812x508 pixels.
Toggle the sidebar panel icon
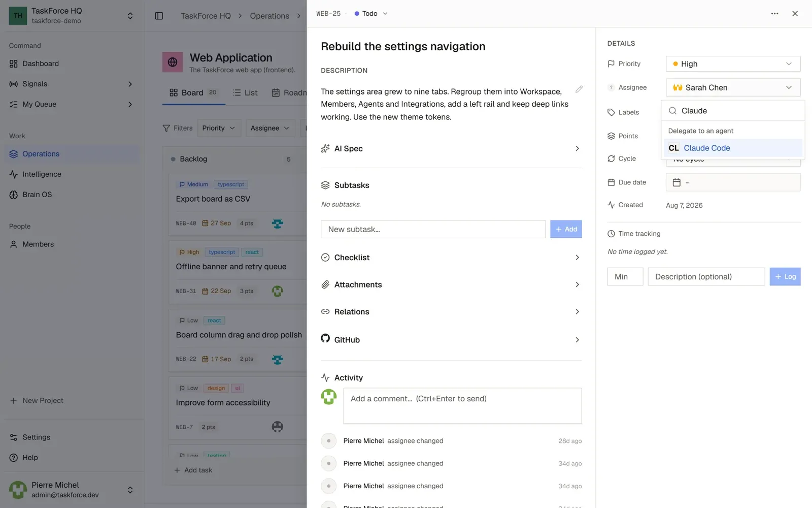[159, 16]
